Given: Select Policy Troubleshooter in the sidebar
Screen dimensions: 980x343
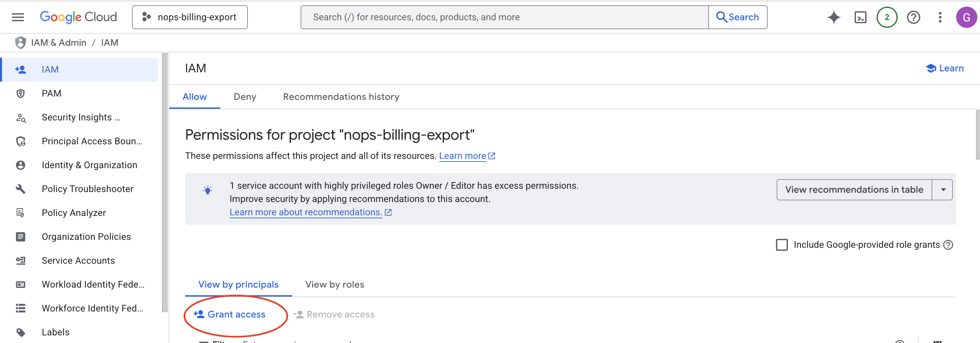Looking at the screenshot, I should 88,189.
